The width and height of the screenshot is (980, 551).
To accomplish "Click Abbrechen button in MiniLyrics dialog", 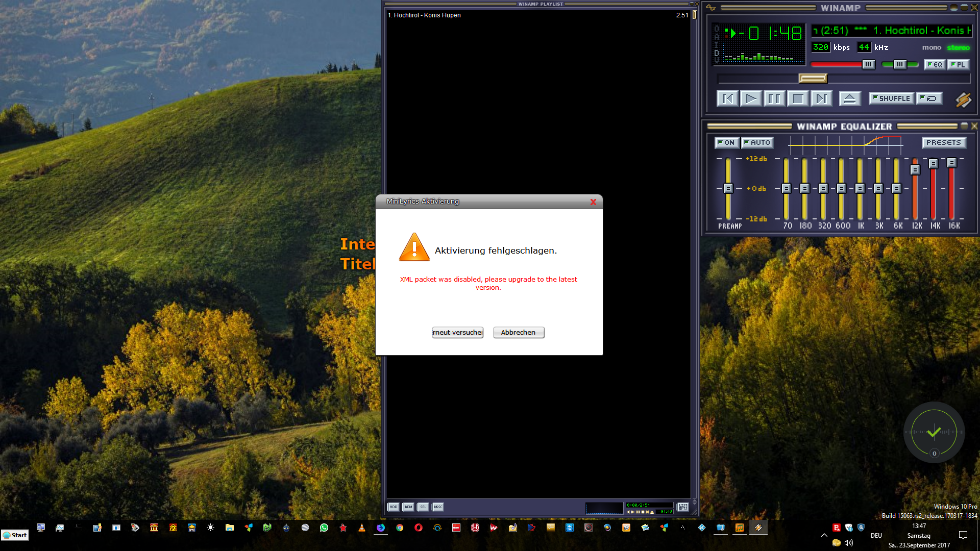I will point(519,333).
